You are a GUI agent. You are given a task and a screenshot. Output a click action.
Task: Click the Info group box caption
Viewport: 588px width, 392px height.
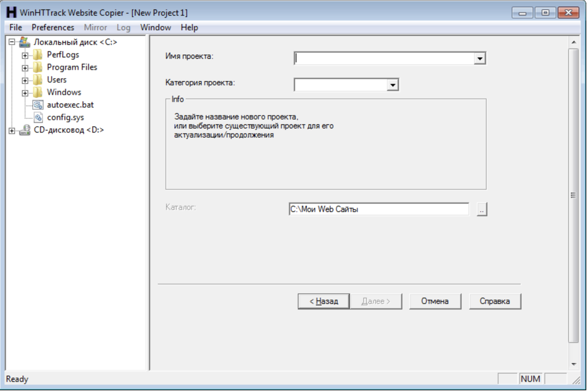177,99
